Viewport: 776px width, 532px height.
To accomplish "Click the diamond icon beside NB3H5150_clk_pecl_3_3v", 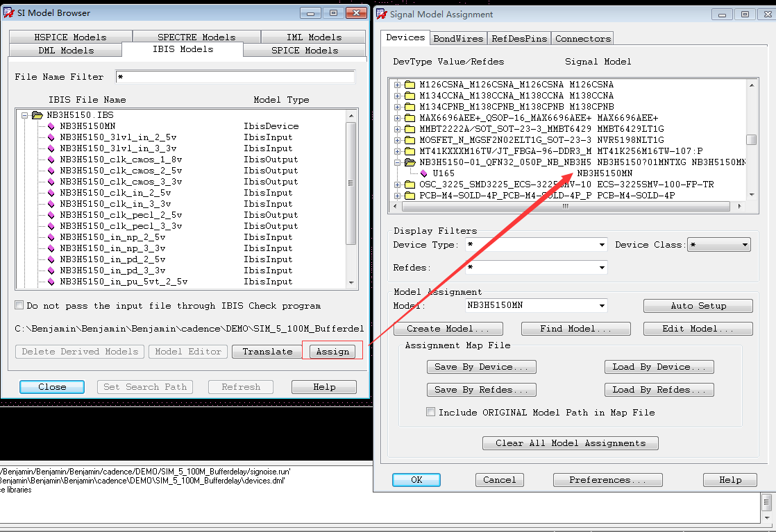I will point(51,226).
